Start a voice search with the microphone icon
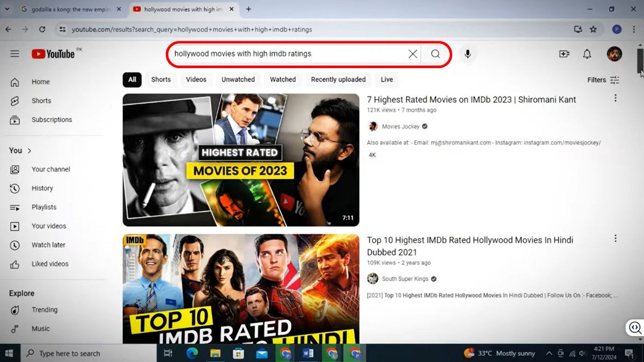 (x=467, y=54)
